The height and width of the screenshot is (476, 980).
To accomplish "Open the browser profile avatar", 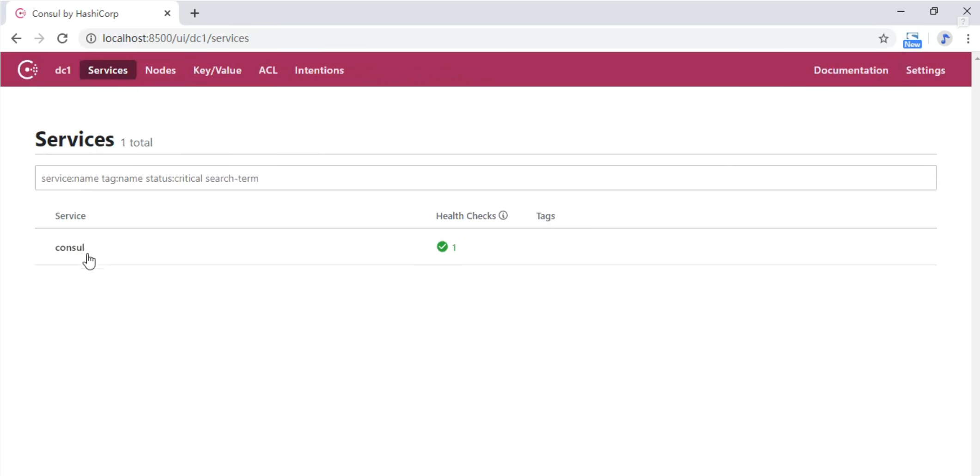I will coord(945,38).
